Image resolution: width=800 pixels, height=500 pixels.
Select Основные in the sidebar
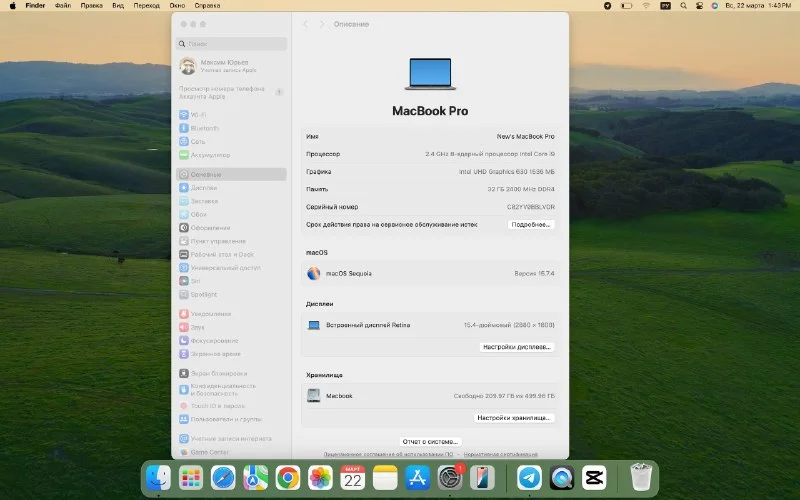click(231, 174)
